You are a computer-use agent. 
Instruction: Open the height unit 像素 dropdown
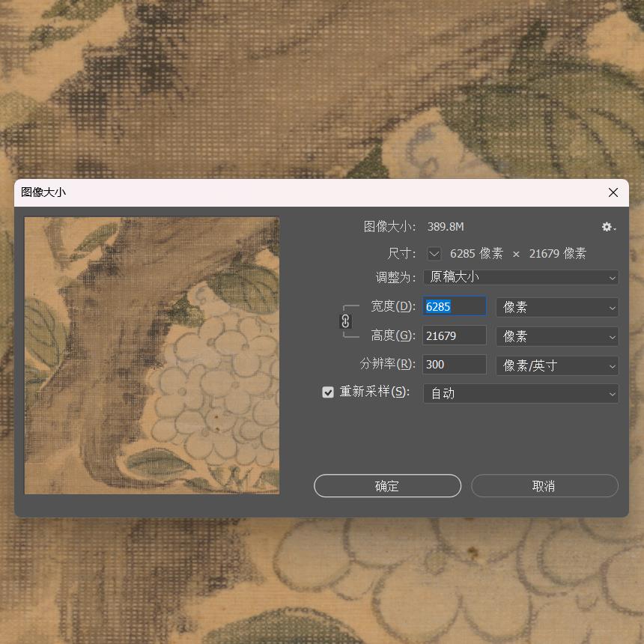[557, 336]
